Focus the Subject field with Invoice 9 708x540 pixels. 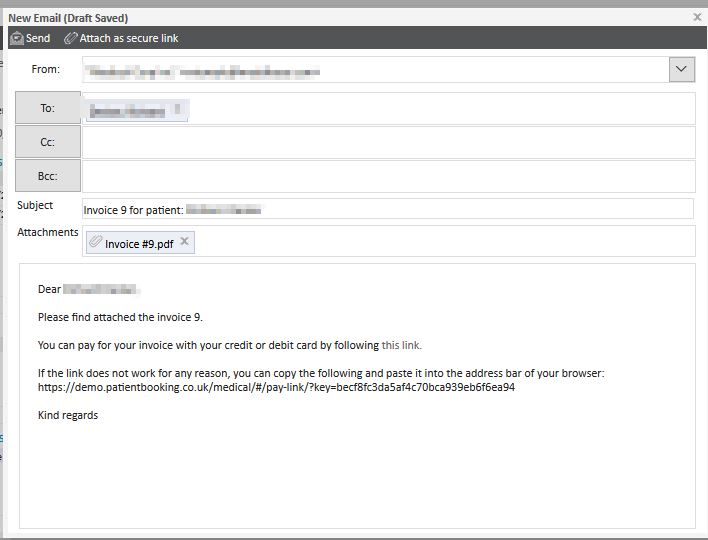pyautogui.click(x=388, y=209)
